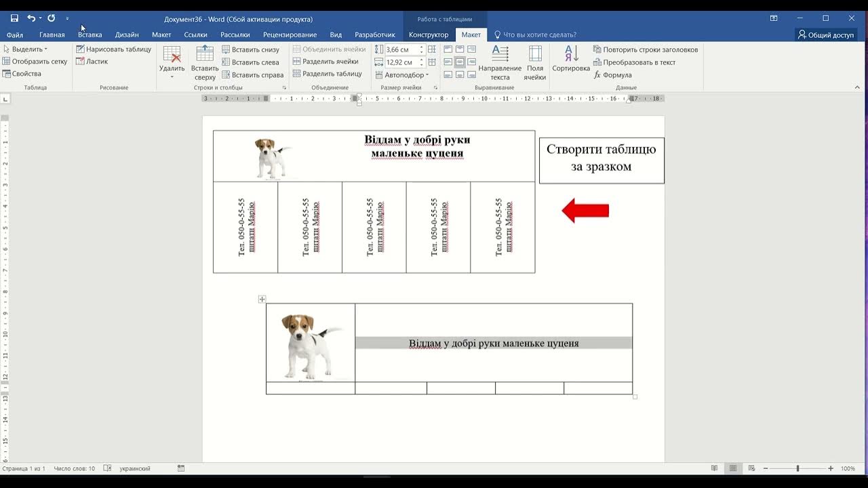Expand the undo history dropdown arrow

(41, 18)
